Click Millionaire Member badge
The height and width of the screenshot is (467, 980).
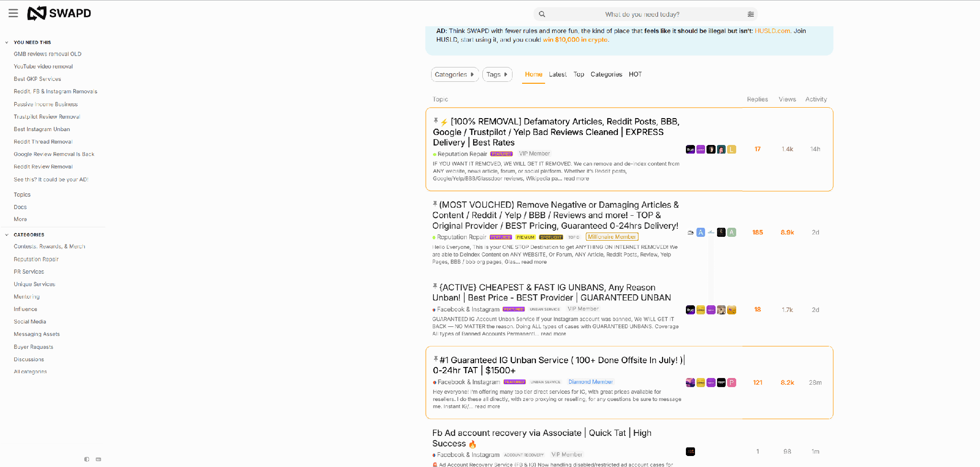[612, 237]
